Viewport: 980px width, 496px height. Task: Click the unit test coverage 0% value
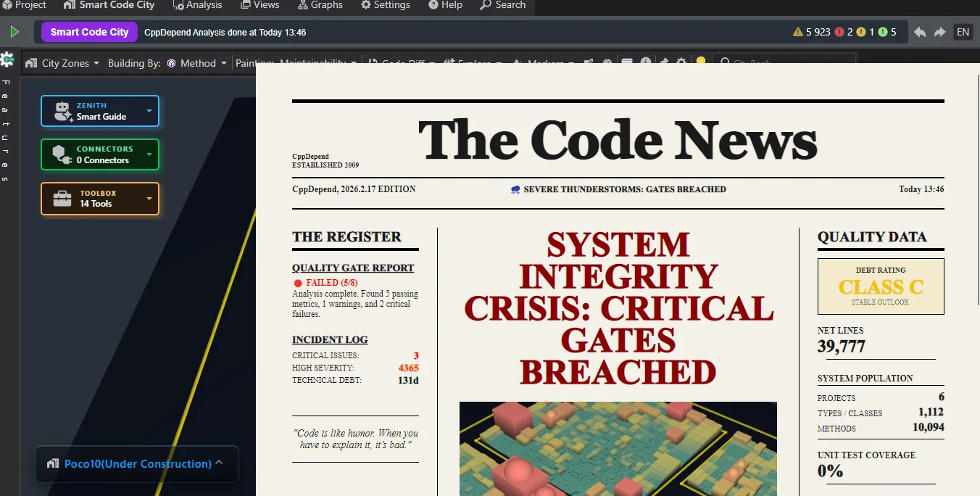pos(830,471)
